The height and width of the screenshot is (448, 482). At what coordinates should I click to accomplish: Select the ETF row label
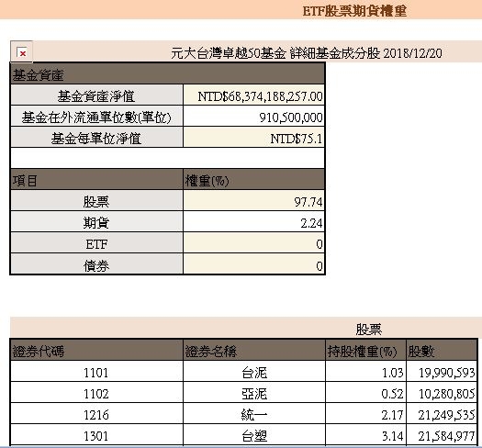click(96, 244)
